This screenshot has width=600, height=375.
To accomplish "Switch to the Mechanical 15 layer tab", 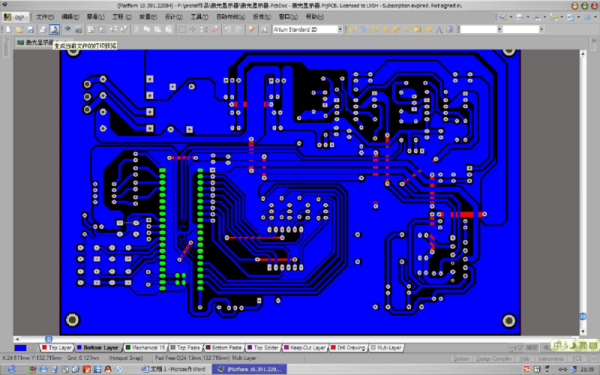I will (x=146, y=348).
